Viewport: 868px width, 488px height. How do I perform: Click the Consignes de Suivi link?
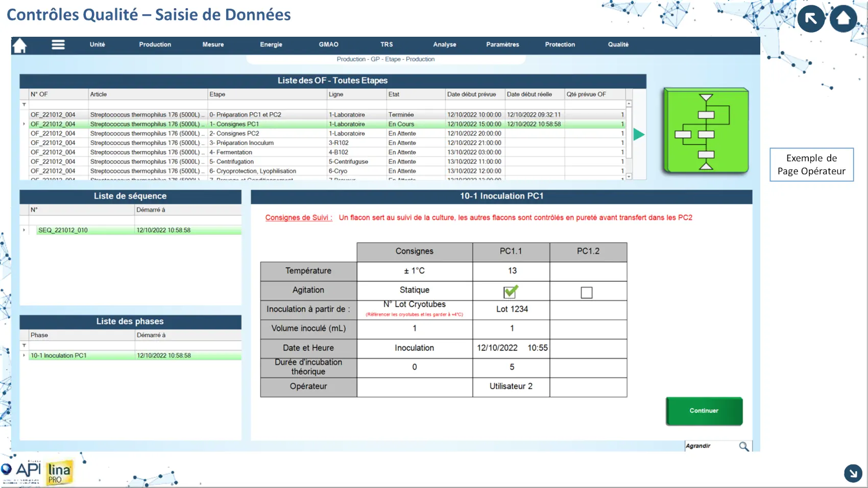pos(298,217)
